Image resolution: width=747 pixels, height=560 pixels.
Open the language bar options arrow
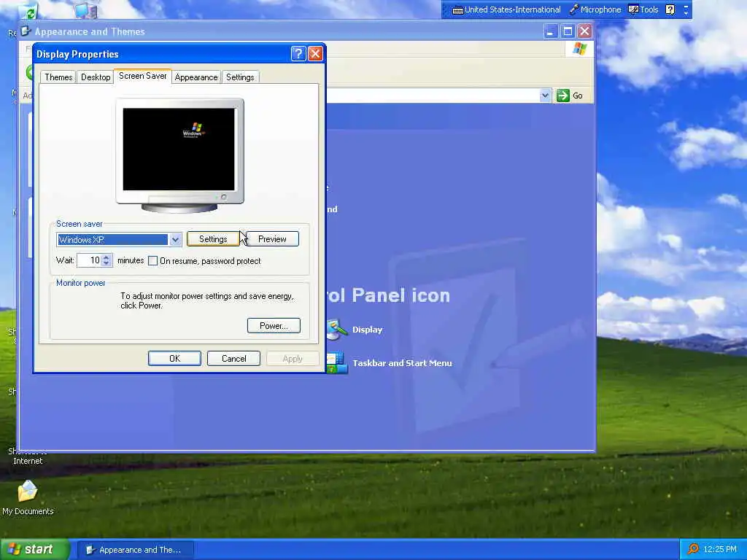click(686, 9)
